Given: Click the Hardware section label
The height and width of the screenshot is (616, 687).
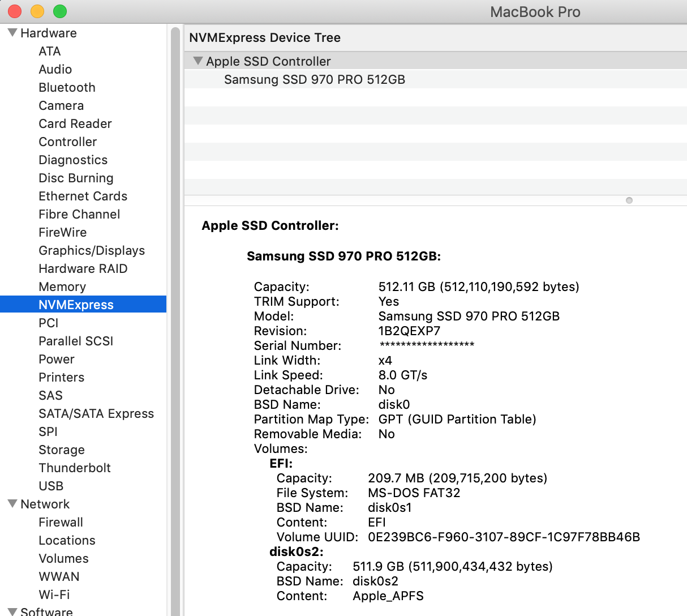Looking at the screenshot, I should click(49, 33).
